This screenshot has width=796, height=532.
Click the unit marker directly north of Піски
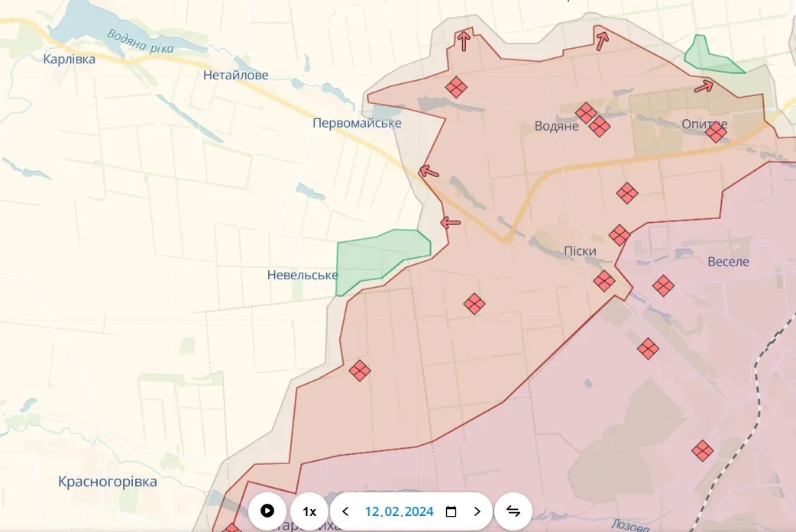click(620, 234)
